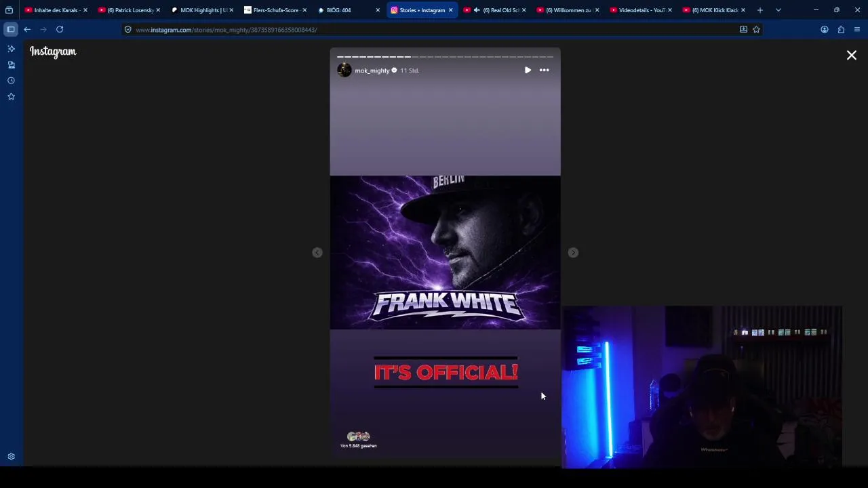Viewport: 868px width, 488px height.
Task: Reload the Instagram page
Action: tap(60, 29)
